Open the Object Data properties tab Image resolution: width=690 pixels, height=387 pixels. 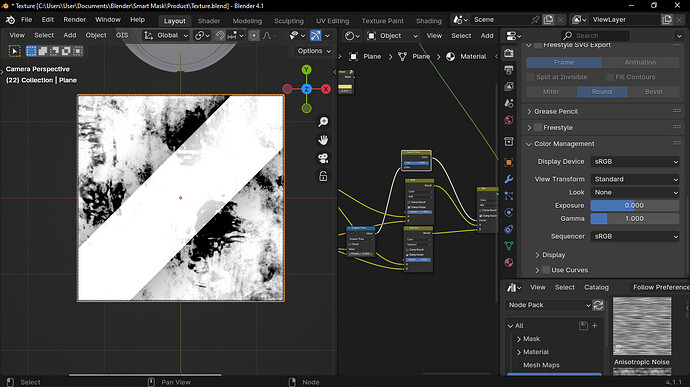509,246
